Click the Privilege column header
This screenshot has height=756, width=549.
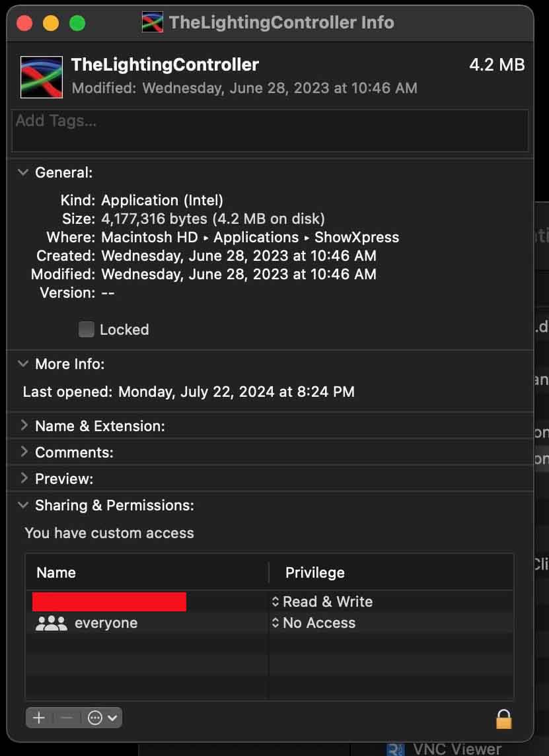point(315,572)
